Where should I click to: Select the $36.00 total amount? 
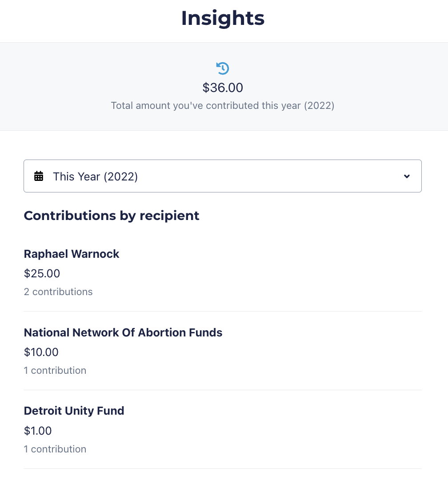pyautogui.click(x=223, y=88)
